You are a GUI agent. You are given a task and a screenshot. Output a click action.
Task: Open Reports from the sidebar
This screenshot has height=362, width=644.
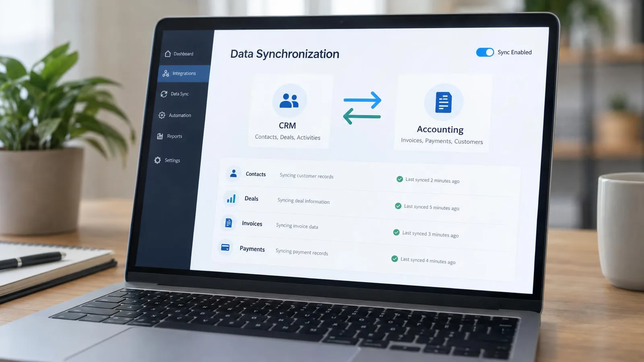[x=170, y=136]
